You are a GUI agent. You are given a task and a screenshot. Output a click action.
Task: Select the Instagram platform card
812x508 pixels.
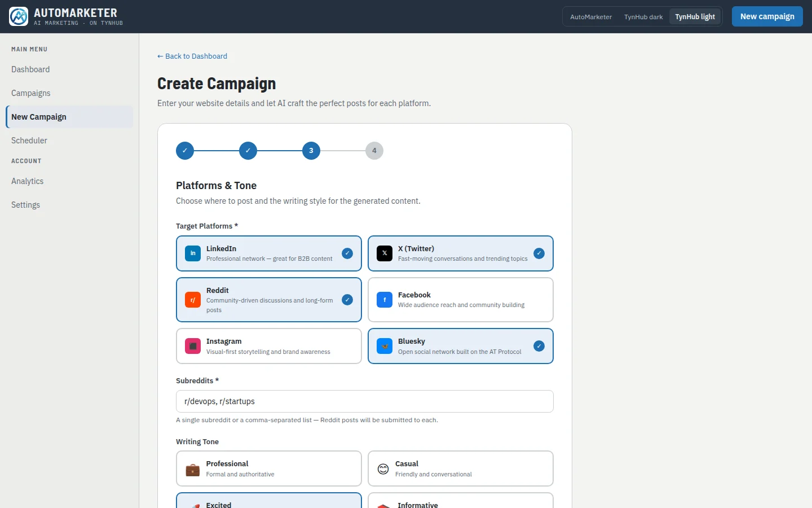click(x=269, y=346)
